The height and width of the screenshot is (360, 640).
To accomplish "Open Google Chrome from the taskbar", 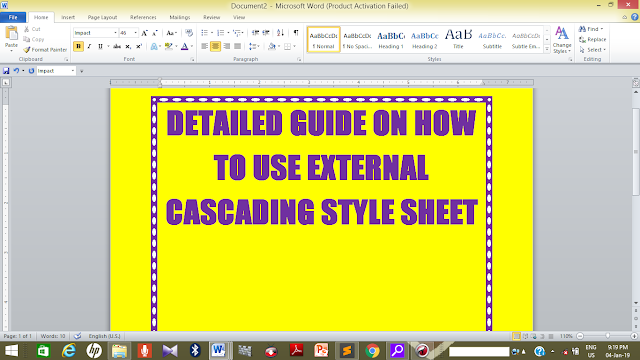I will coord(372,351).
